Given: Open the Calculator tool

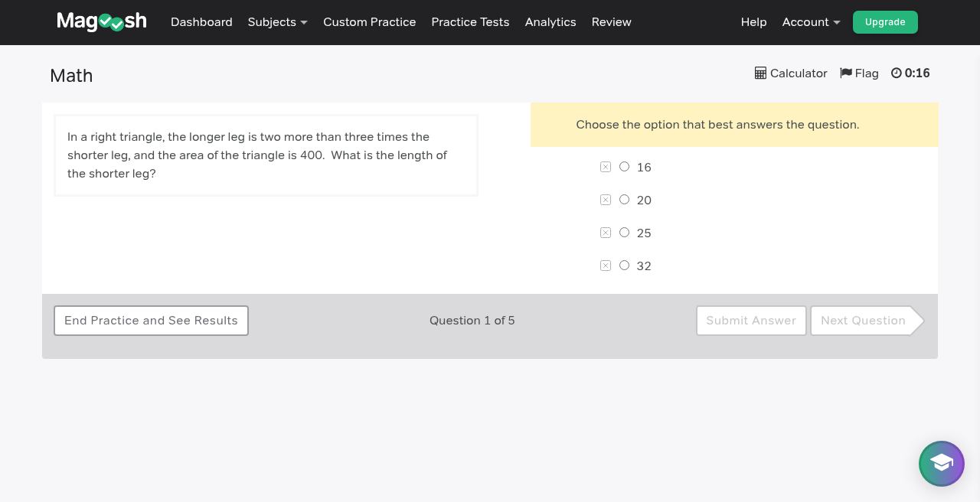Looking at the screenshot, I should [x=791, y=73].
